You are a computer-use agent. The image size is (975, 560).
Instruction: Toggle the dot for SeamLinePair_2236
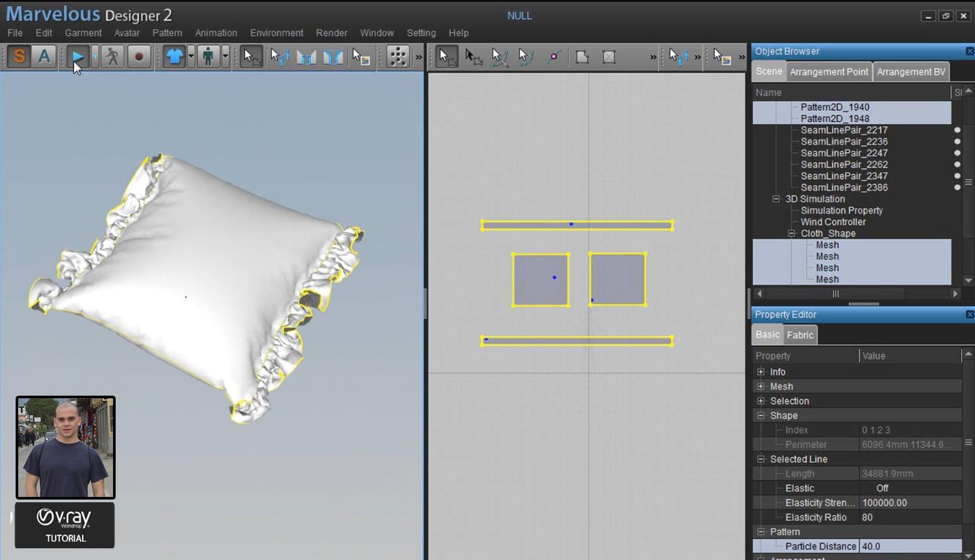click(x=957, y=142)
